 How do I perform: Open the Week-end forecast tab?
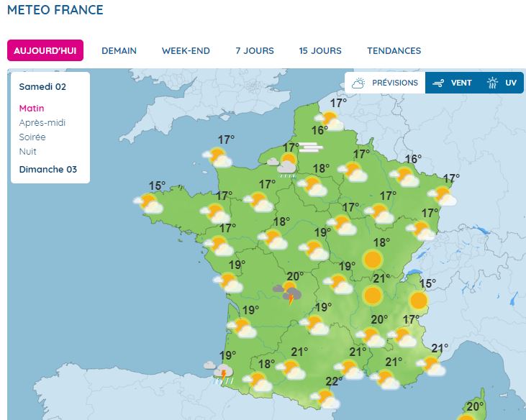186,50
